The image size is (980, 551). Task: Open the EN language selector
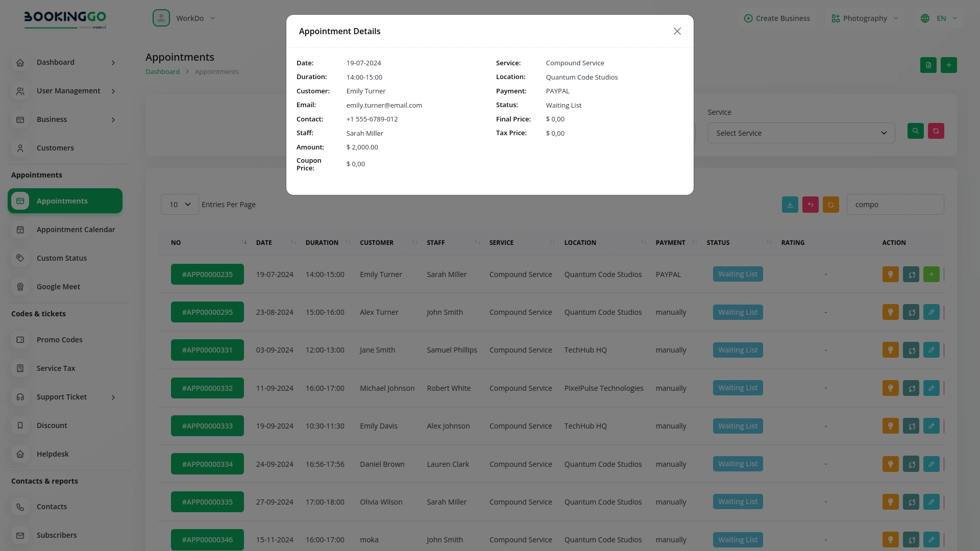pos(939,18)
